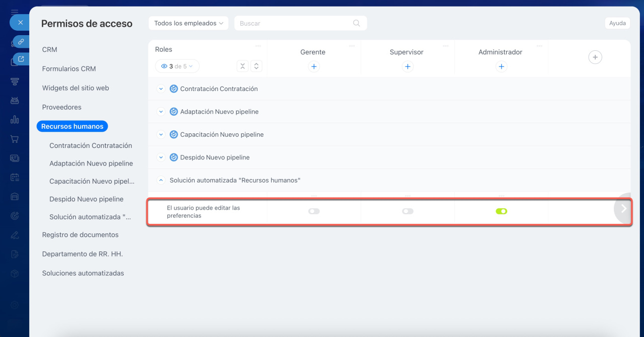Click into the Buscar search field
Image resolution: width=644 pixels, height=337 pixels.
[x=294, y=23]
